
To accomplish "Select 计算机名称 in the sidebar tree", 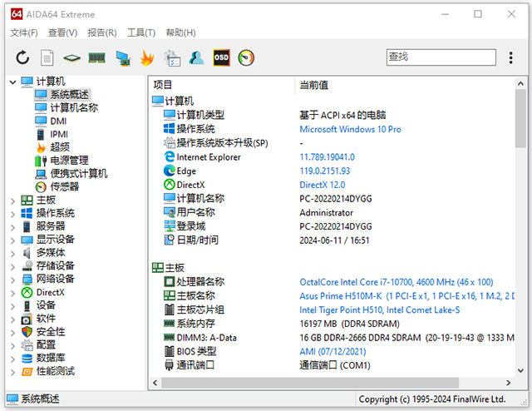I will (x=74, y=108).
